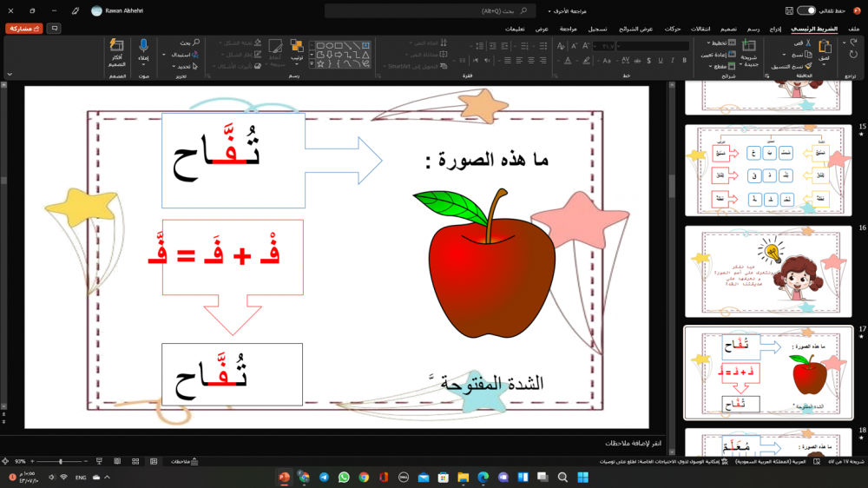Click accessibility check in status bar
Image resolution: width=868 pixels, height=488 pixels.
(663, 461)
